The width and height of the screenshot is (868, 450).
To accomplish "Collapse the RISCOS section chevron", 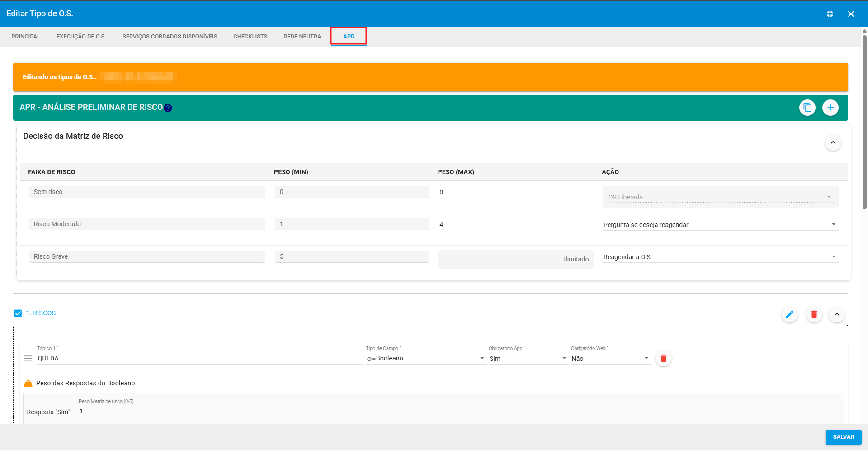I will tap(836, 314).
